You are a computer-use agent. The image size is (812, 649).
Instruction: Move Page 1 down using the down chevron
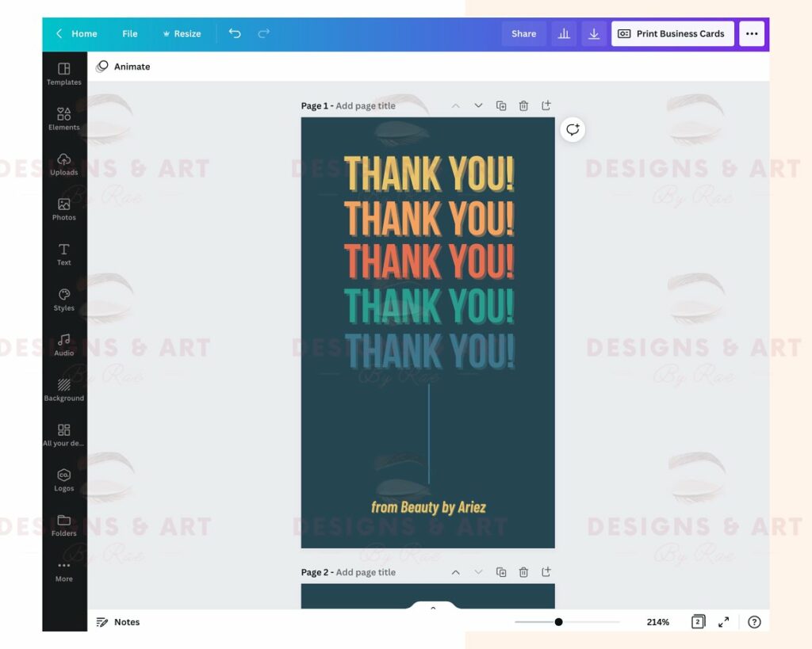click(478, 105)
